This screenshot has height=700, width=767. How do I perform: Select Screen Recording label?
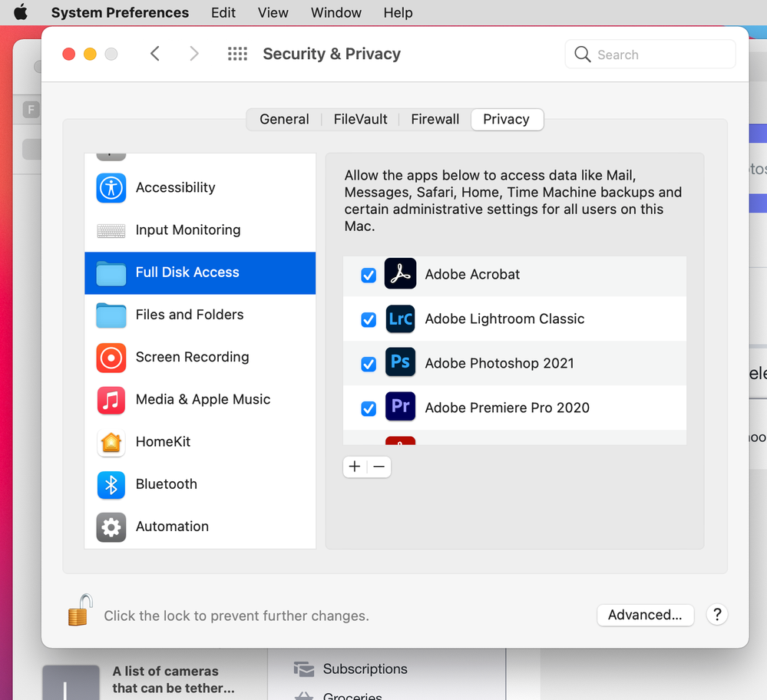[192, 357]
